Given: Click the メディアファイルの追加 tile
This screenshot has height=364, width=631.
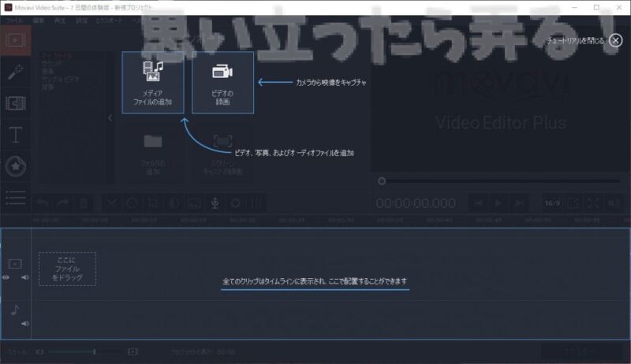Looking at the screenshot, I should [153, 83].
